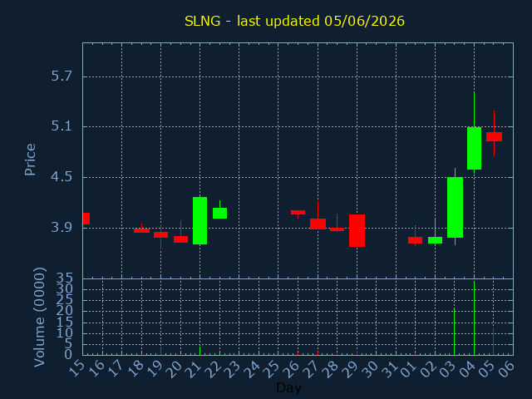Click the tallest green volume bar, day 04
Screen dimensions: 532x399
coord(474,318)
